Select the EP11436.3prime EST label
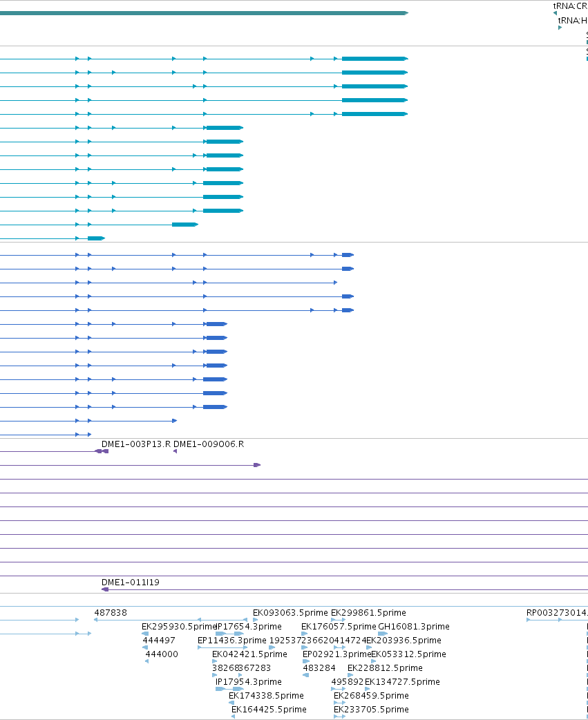The width and height of the screenshot is (588, 720). pyautogui.click(x=231, y=640)
